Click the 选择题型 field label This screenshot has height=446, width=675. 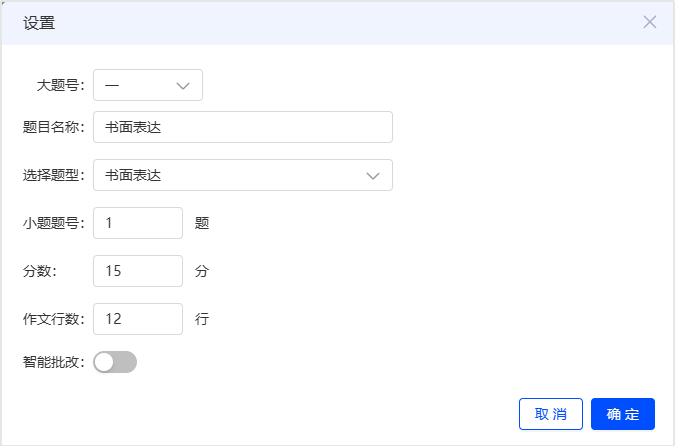[x=53, y=175]
